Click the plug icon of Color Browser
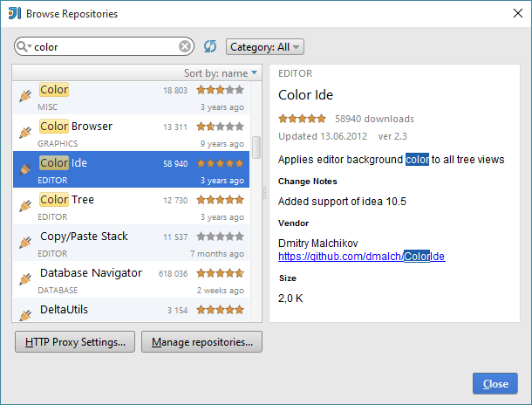532x405 pixels. click(25, 133)
